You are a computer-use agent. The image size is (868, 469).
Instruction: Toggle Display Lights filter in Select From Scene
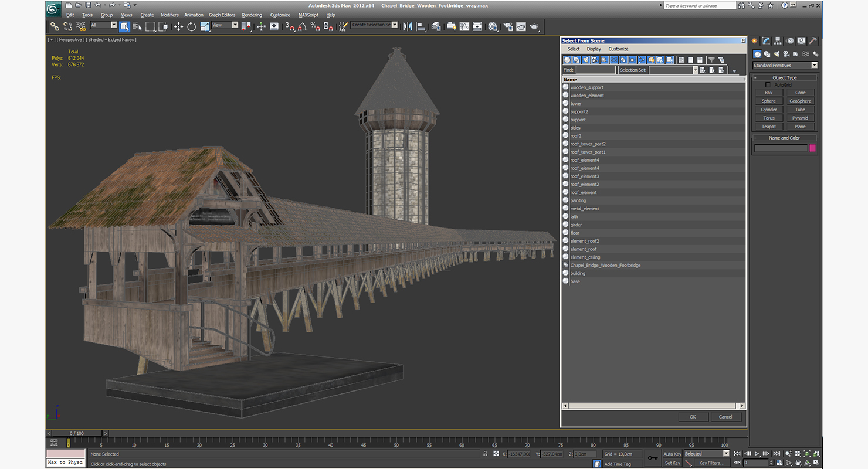click(586, 60)
